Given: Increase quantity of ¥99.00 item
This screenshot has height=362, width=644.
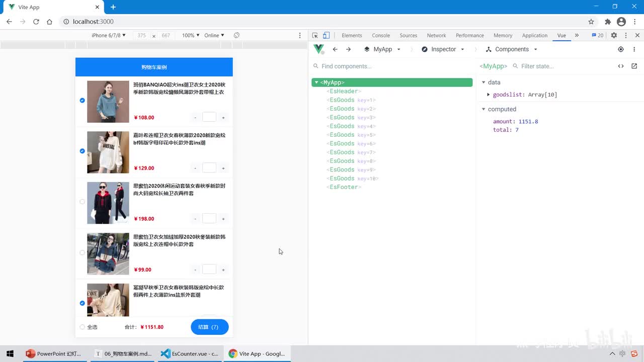Looking at the screenshot, I should click(223, 269).
